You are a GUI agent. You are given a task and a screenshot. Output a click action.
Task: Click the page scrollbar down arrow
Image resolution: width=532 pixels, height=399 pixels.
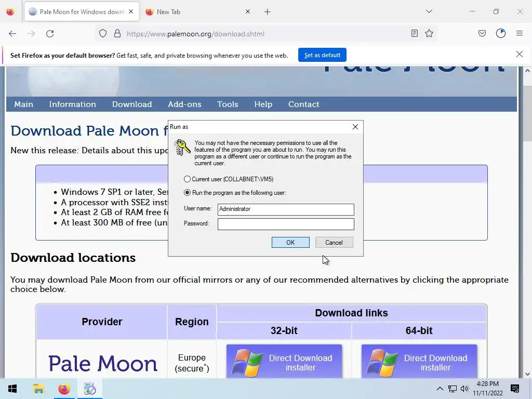[527, 374]
